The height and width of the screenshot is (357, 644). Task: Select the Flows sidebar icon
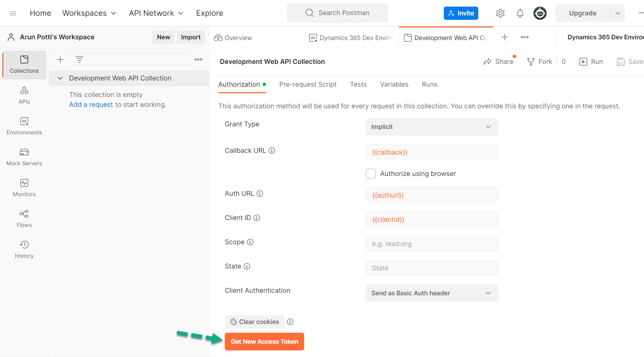pos(24,219)
